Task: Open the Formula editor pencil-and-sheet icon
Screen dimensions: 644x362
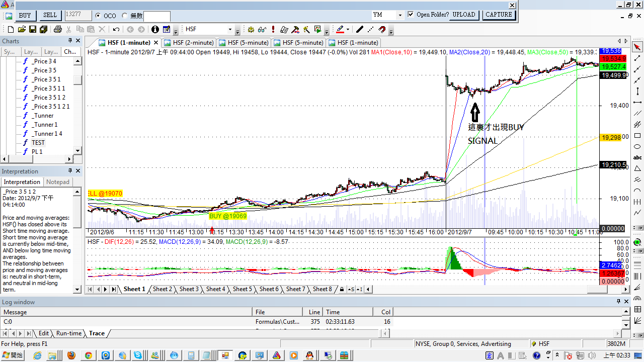Action: point(167,30)
